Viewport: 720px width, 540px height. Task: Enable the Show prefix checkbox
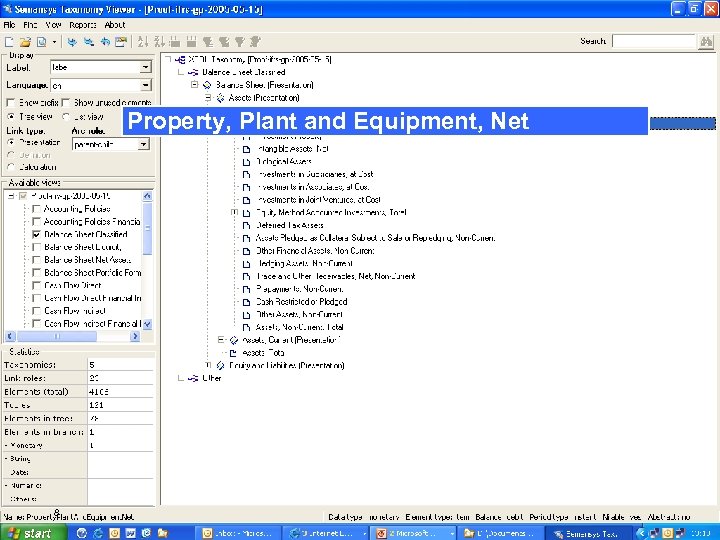pyautogui.click(x=11, y=102)
